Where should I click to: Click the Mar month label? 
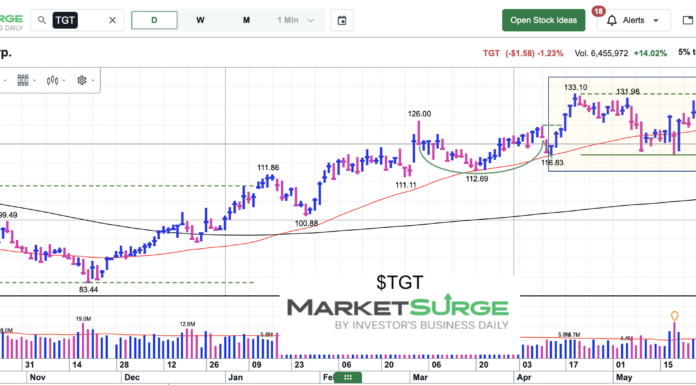pos(420,377)
